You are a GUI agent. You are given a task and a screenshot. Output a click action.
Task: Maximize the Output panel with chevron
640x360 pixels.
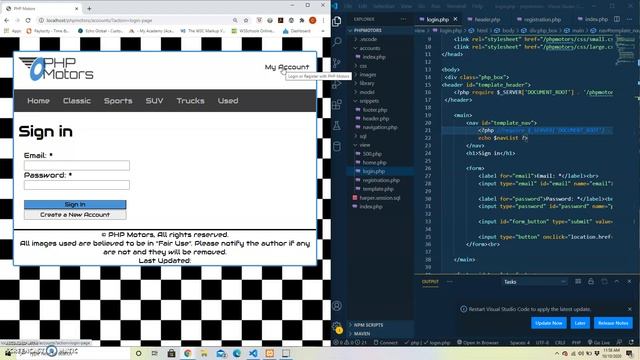coord(617,282)
